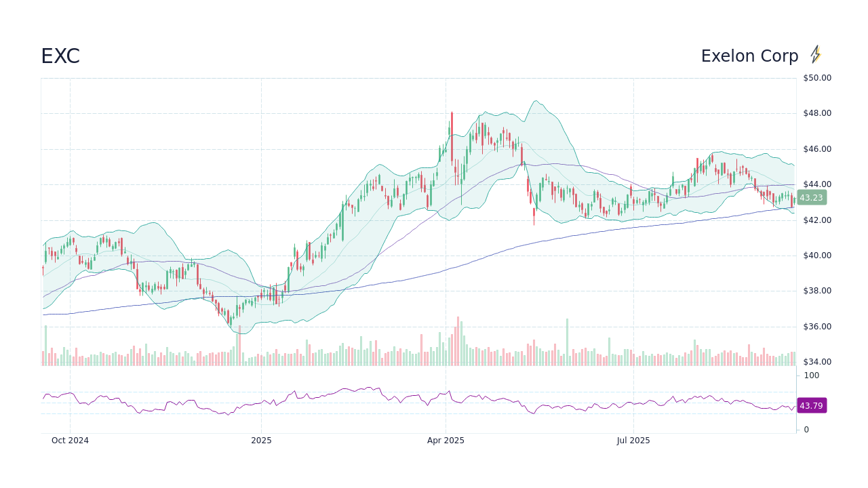The height and width of the screenshot is (488, 868).
Task: Click the 2025 label on the time axis
Action: pyautogui.click(x=261, y=441)
